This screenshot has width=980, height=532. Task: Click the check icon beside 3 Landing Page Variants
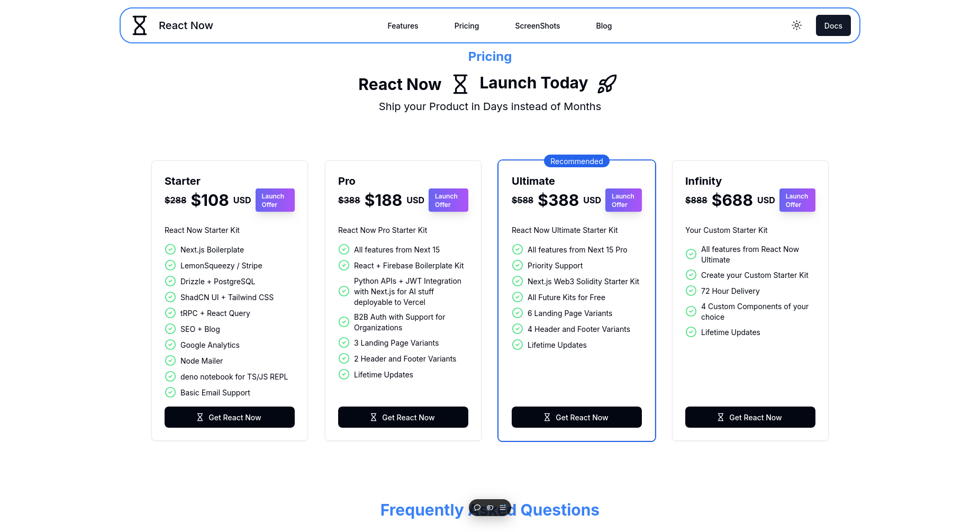[x=344, y=342]
